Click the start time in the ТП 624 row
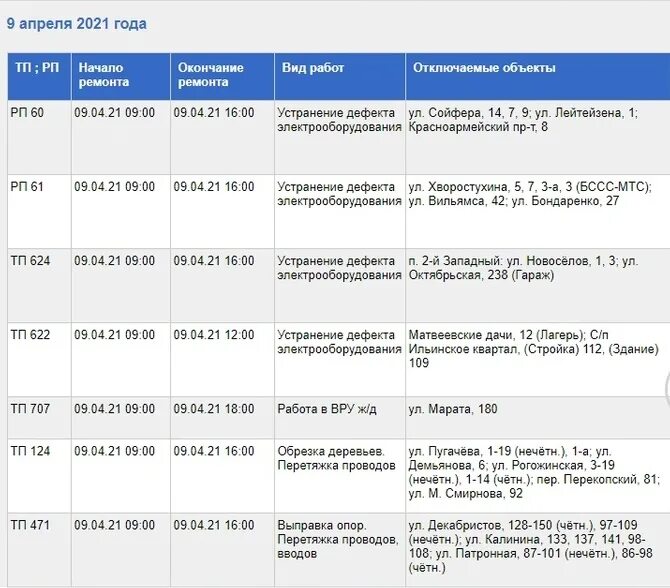670x588 pixels. click(121, 285)
